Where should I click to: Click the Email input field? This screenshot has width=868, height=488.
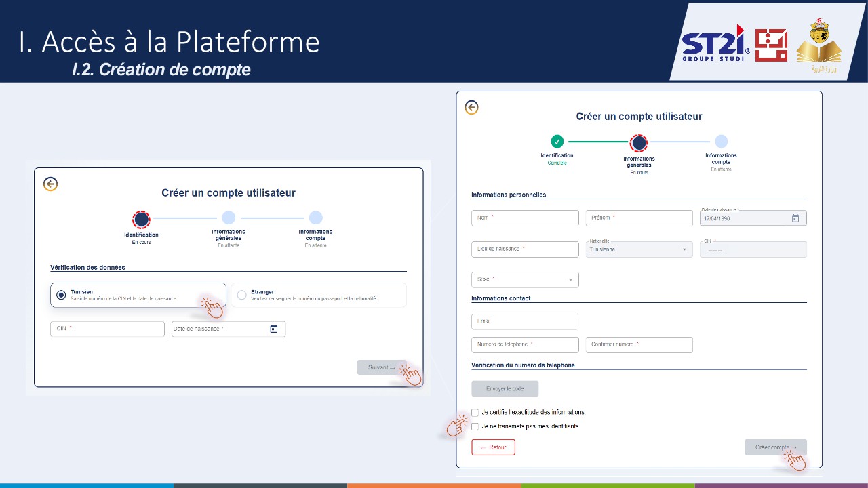pyautogui.click(x=525, y=321)
